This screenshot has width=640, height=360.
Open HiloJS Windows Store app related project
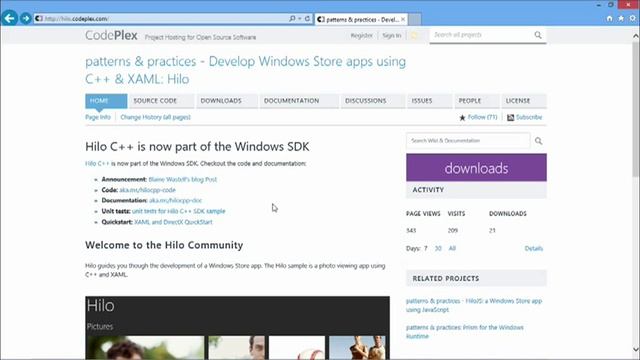point(474,305)
